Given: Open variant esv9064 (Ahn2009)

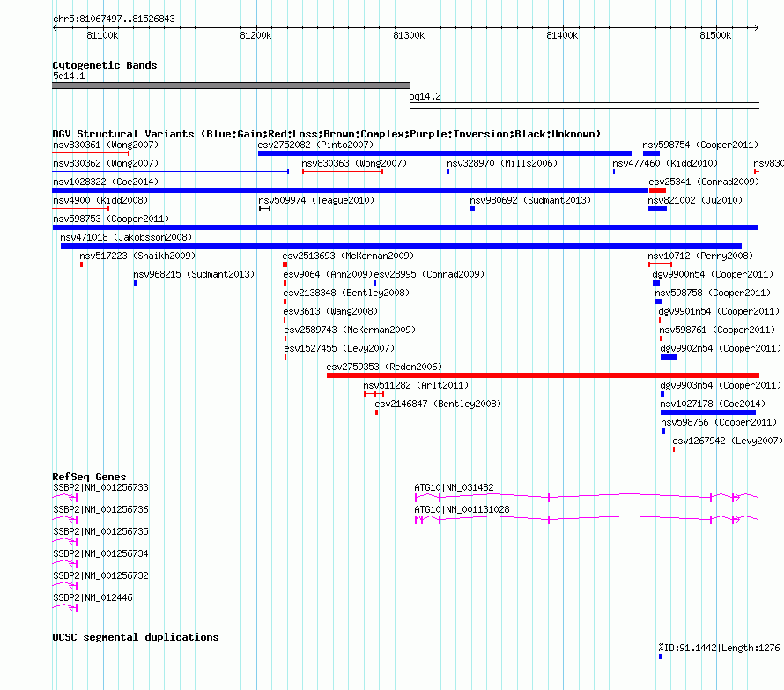Looking at the screenshot, I should pyautogui.click(x=328, y=274).
